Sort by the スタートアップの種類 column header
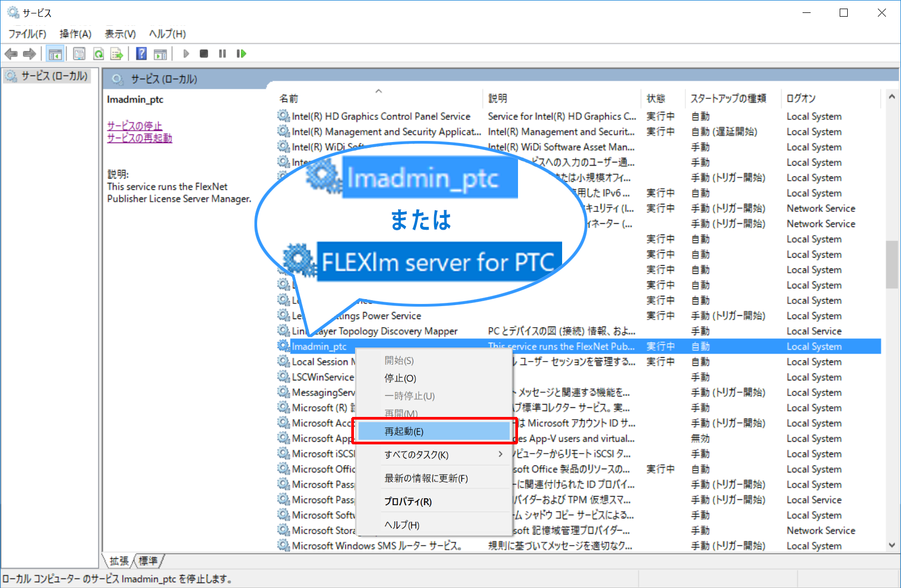 coord(728,98)
